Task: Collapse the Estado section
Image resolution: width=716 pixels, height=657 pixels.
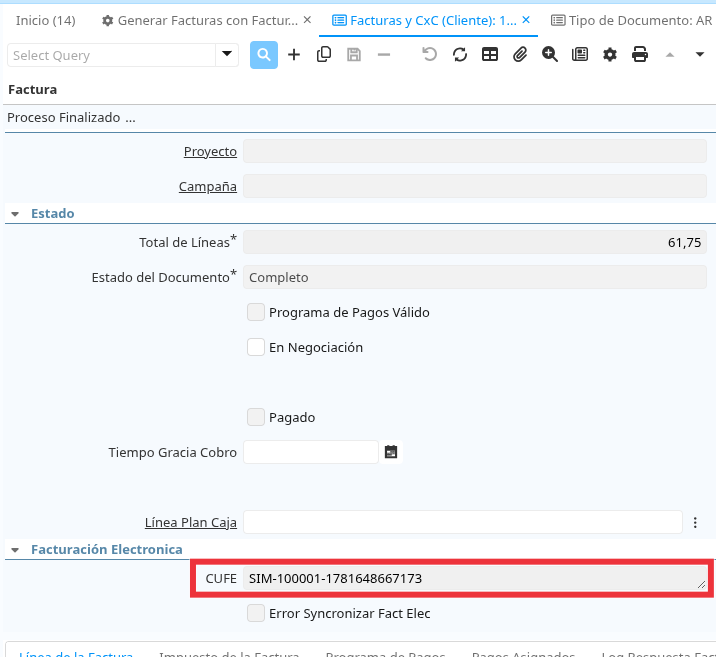Action: tap(15, 214)
